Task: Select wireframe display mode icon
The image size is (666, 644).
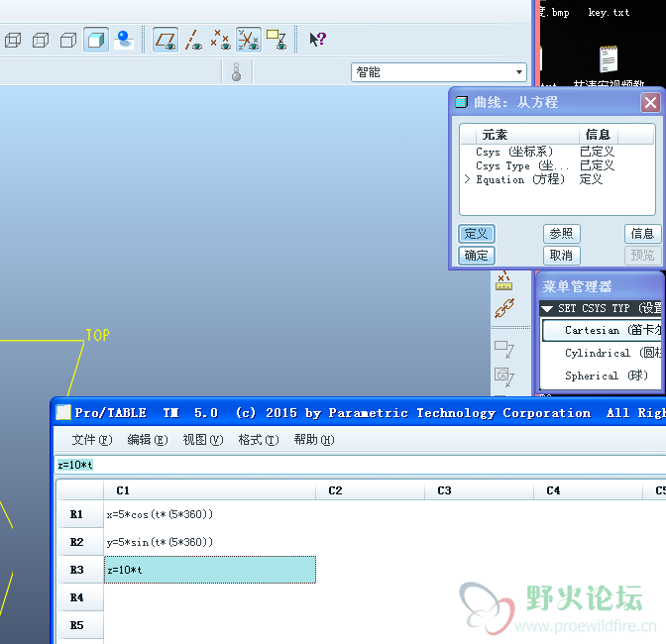Action: 13,41
